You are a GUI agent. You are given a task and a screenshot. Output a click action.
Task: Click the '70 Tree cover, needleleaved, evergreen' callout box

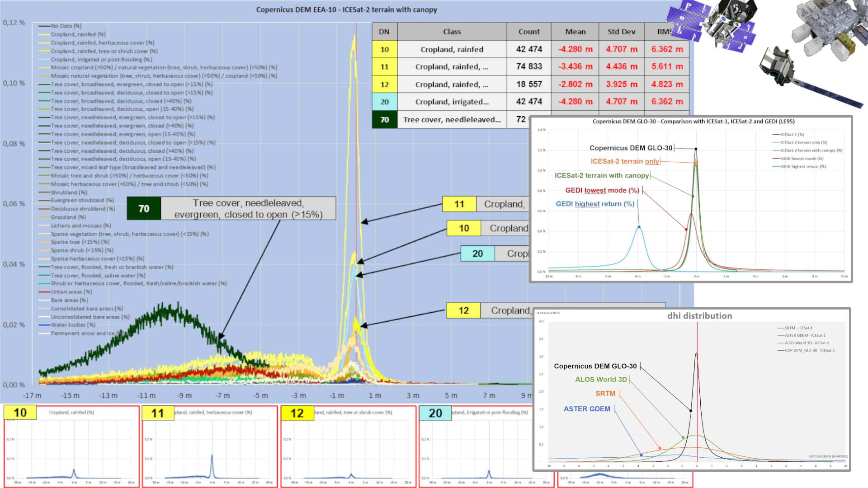tap(231, 208)
